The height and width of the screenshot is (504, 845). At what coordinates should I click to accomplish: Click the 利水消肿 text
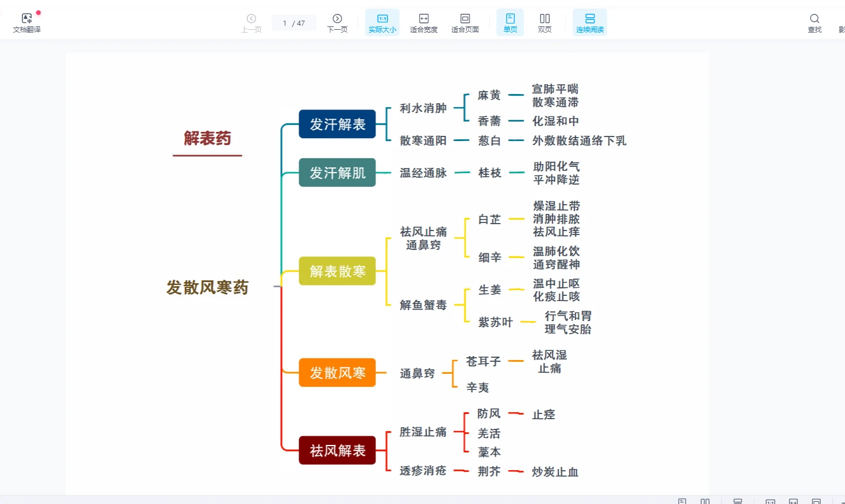tap(423, 108)
